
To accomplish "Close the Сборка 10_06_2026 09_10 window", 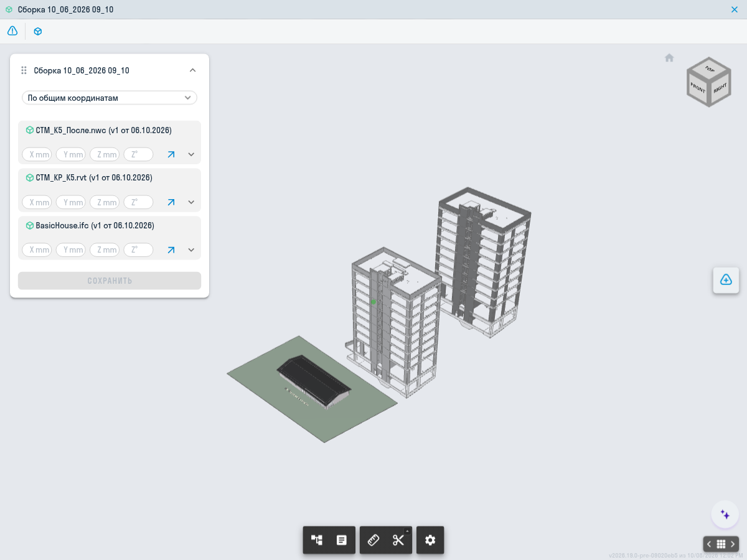I will coord(735,9).
